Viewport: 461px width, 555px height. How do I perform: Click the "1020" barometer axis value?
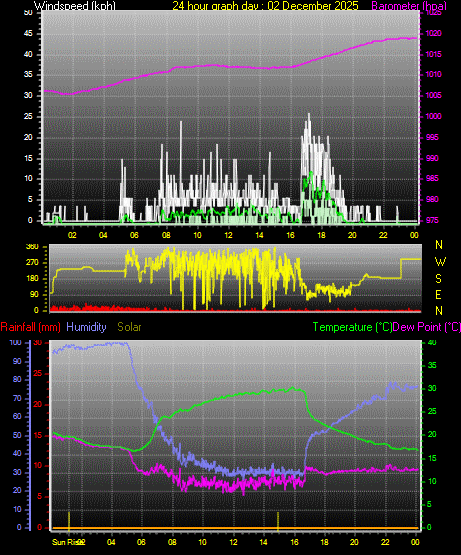point(434,34)
